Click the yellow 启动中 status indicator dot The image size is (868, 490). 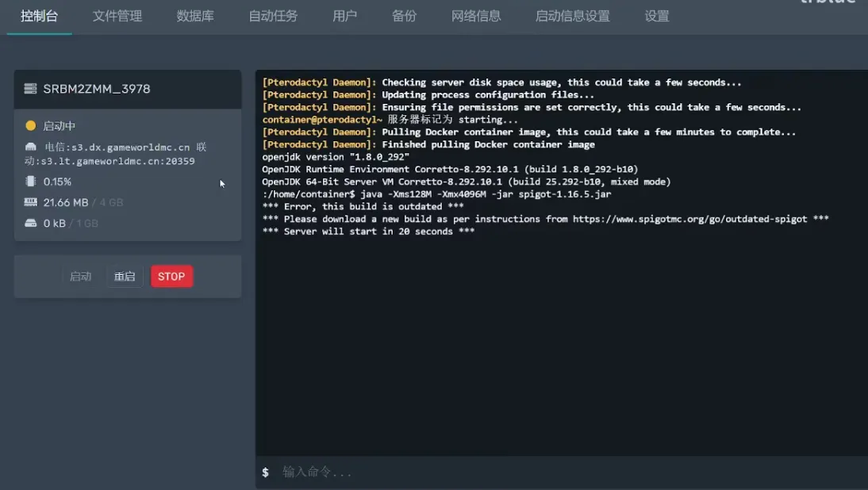[31, 125]
